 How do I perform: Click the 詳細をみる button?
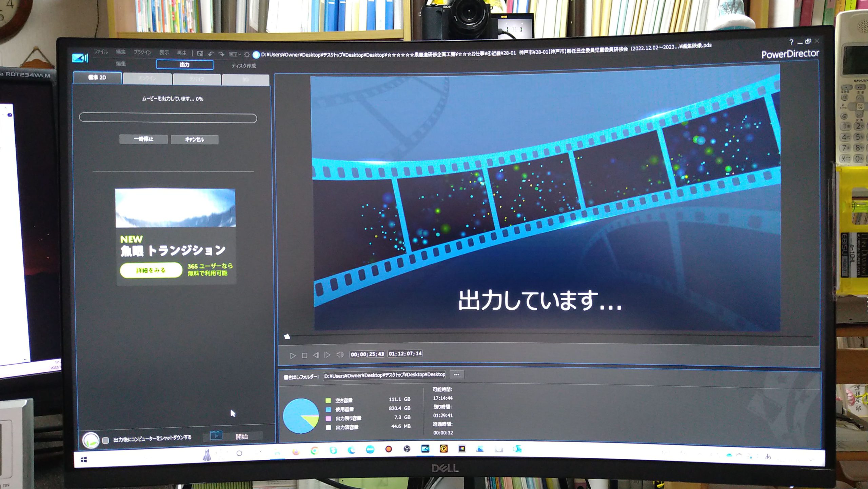coord(151,270)
